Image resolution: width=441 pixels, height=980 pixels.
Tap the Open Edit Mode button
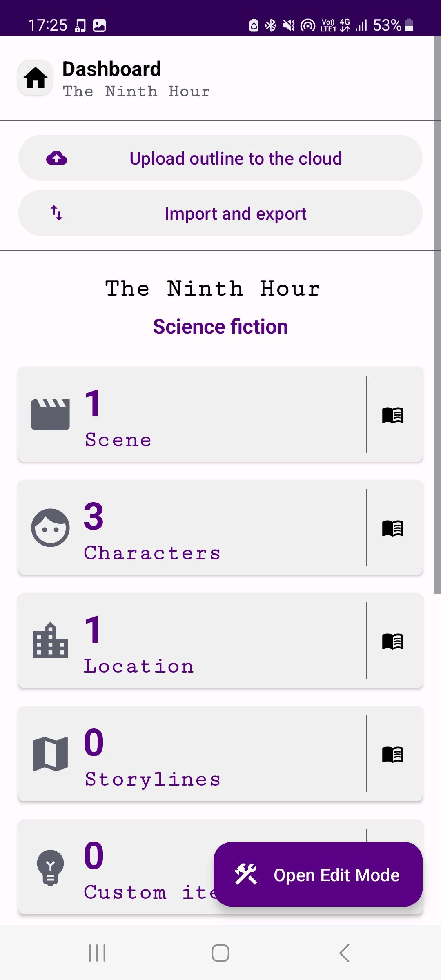pyautogui.click(x=318, y=875)
